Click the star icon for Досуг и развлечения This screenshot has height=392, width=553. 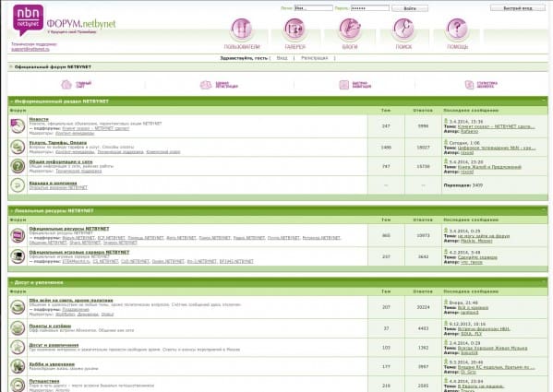tap(18, 348)
